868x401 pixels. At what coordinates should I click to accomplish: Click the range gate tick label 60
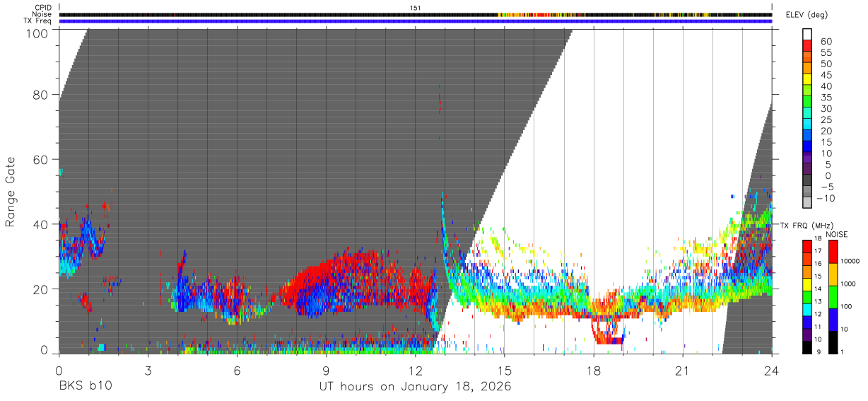40,159
